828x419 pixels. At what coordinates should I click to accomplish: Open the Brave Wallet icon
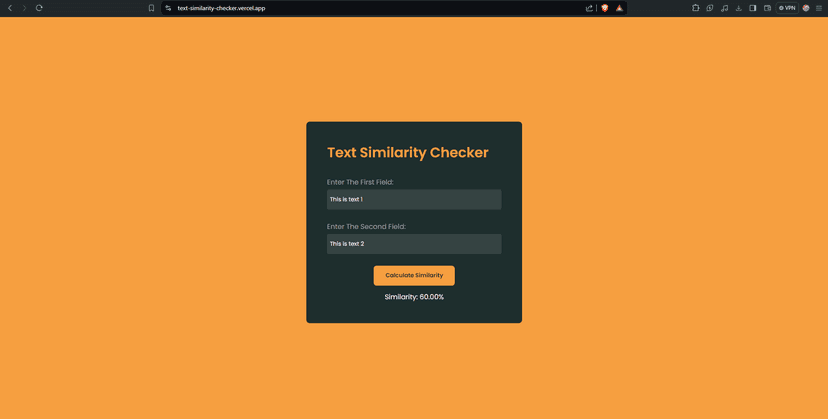[767, 8]
